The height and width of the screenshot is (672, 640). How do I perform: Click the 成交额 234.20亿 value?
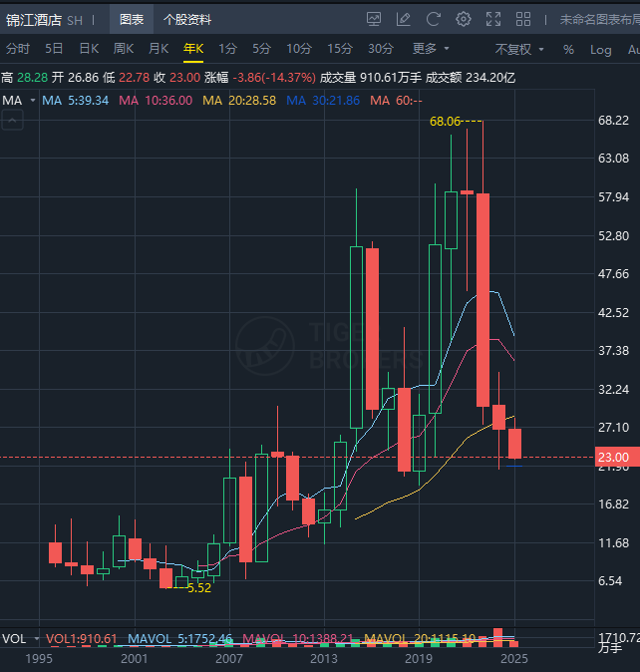pyautogui.click(x=470, y=78)
